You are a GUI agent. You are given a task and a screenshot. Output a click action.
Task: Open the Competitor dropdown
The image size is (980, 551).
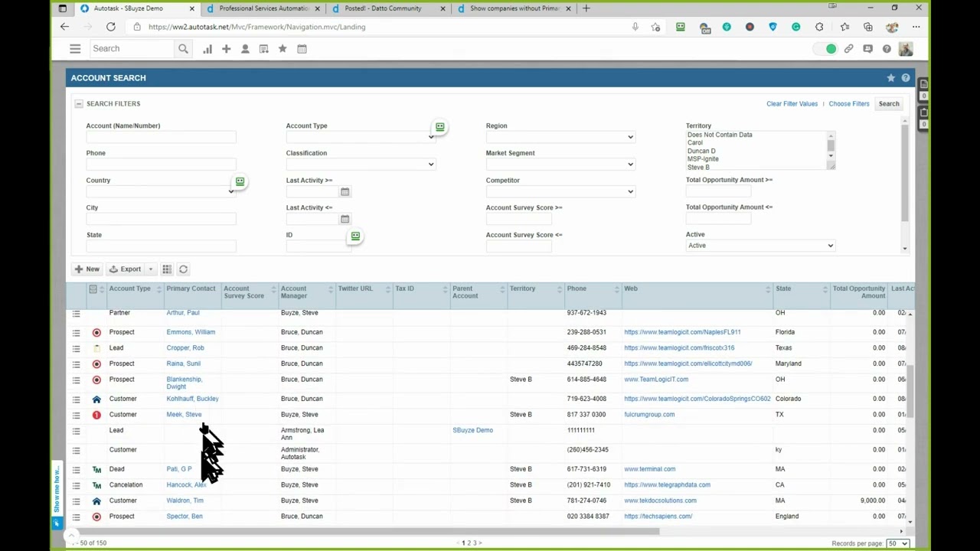coord(560,192)
